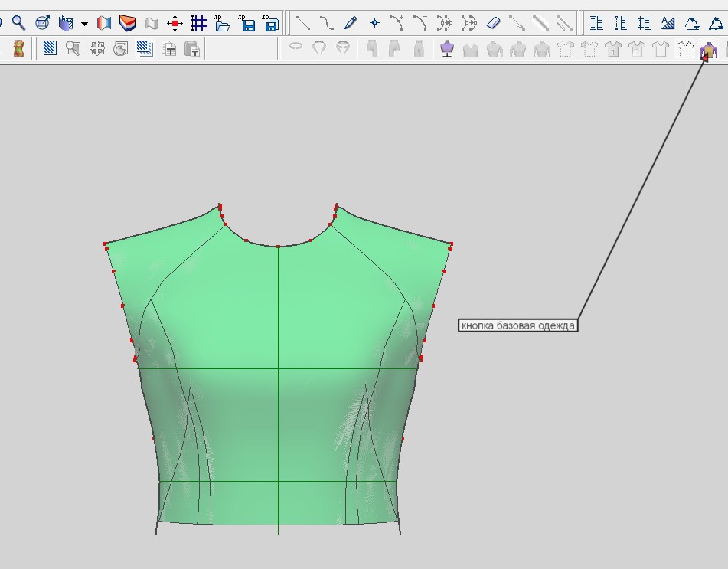
Task: Click the save all .tp files icon
Action: tap(270, 23)
